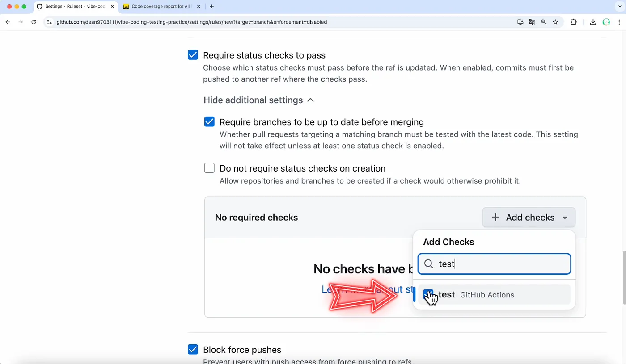Image resolution: width=626 pixels, height=364 pixels.
Task: Click the 'No required checks' heading
Action: [256, 218]
